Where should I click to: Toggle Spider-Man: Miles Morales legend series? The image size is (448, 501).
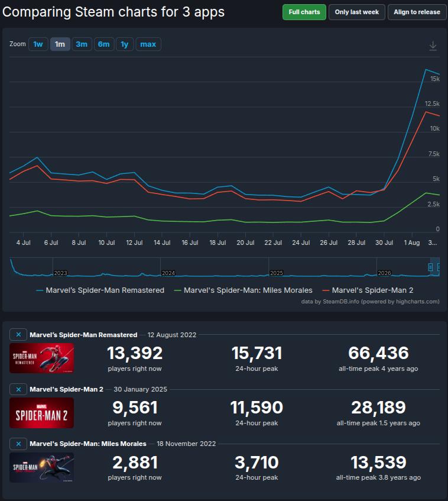coord(243,290)
